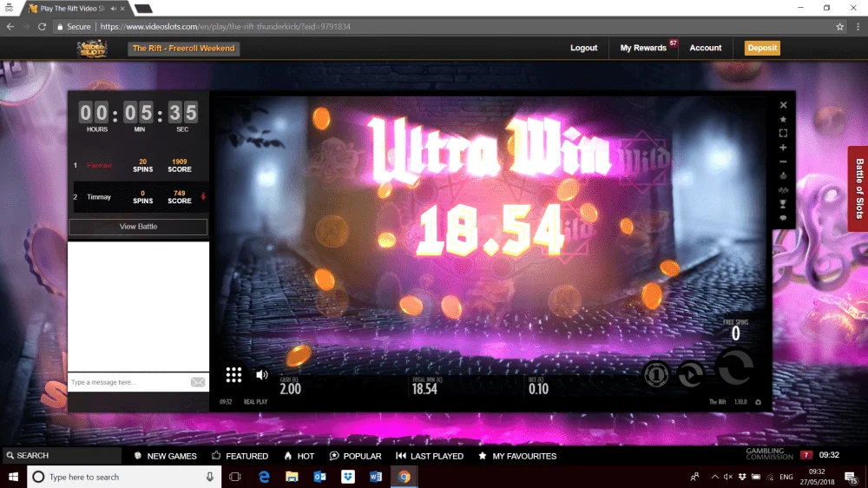The height and width of the screenshot is (488, 868).
Task: Spin the reels with the spin button
Action: click(x=735, y=367)
